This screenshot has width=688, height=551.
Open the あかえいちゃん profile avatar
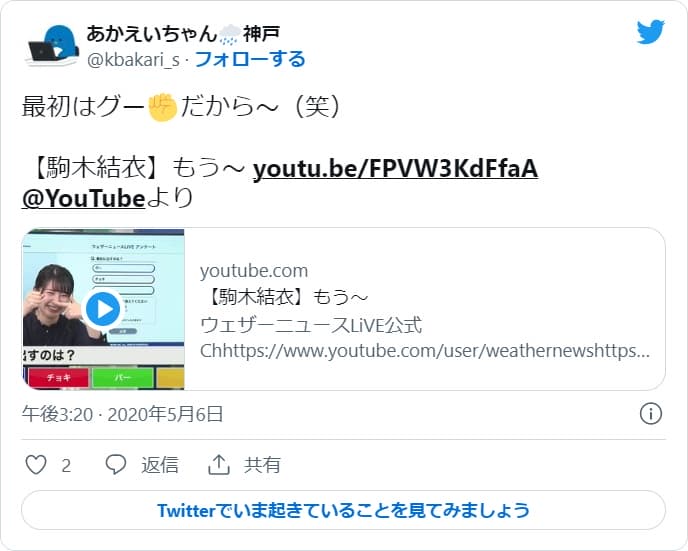coord(53,46)
